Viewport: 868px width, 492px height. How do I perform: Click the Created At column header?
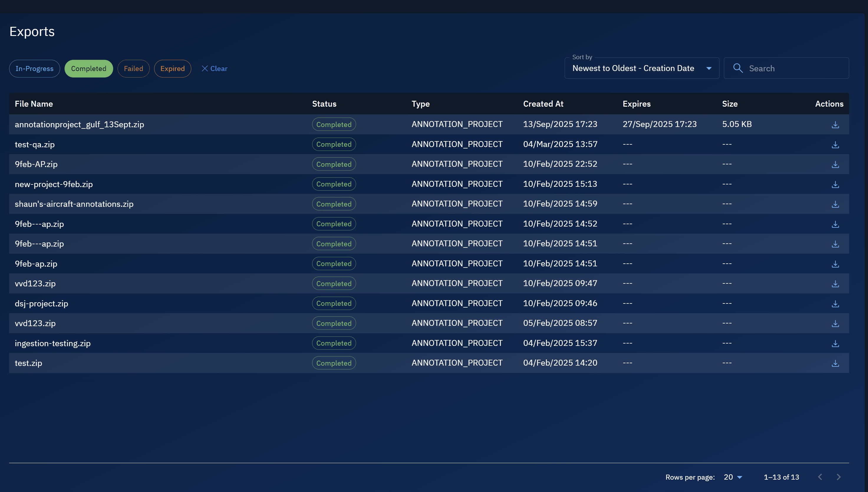[543, 104]
